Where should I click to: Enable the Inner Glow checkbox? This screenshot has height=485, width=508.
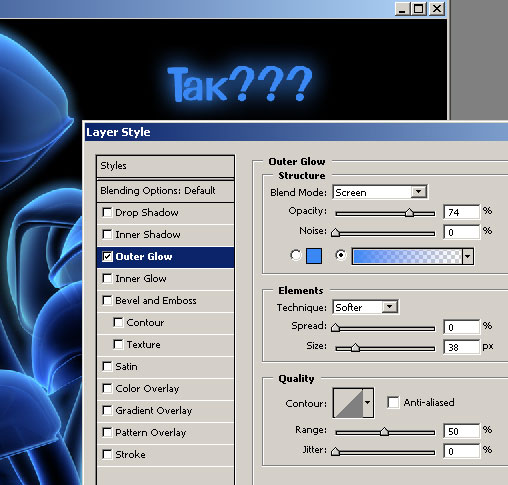107,278
